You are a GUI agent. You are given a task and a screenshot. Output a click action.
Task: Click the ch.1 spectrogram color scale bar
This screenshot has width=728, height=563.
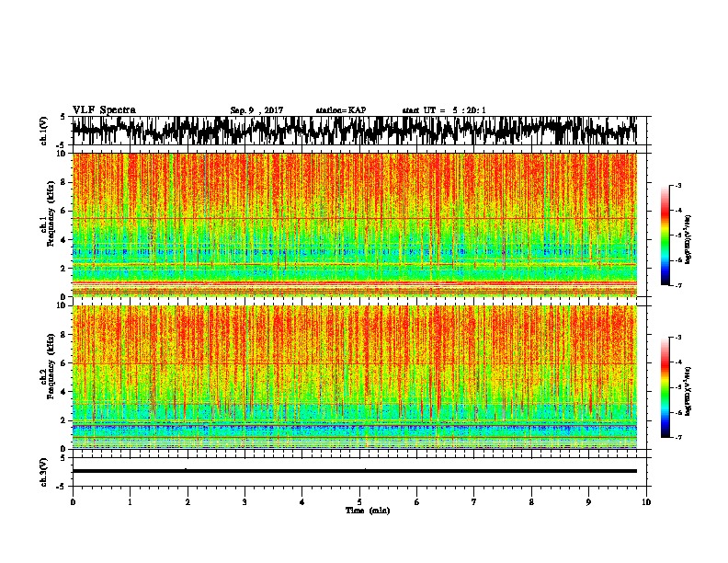click(665, 236)
